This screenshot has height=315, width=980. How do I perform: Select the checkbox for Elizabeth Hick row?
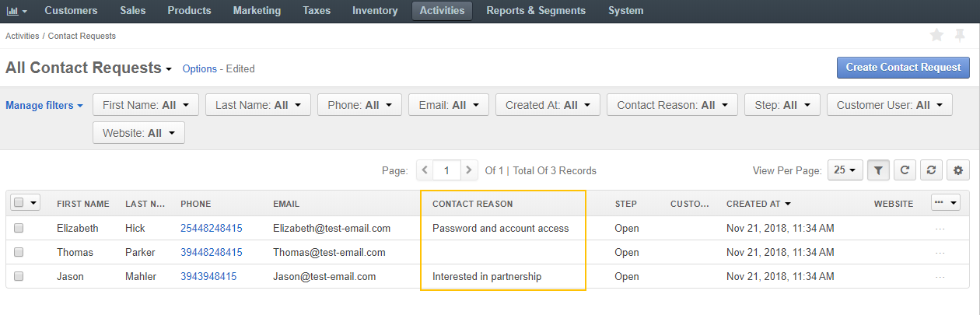point(19,228)
